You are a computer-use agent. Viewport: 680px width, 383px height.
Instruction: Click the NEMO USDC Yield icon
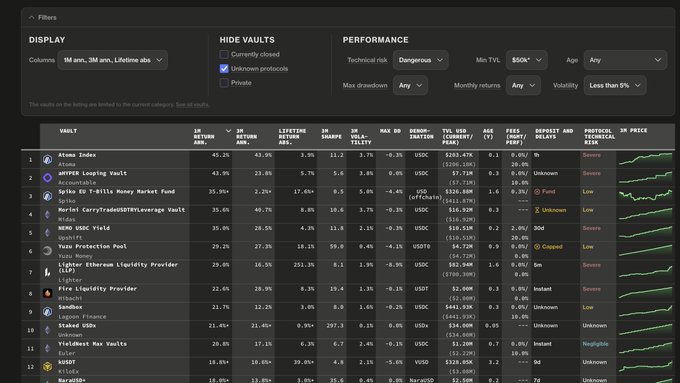point(47,232)
